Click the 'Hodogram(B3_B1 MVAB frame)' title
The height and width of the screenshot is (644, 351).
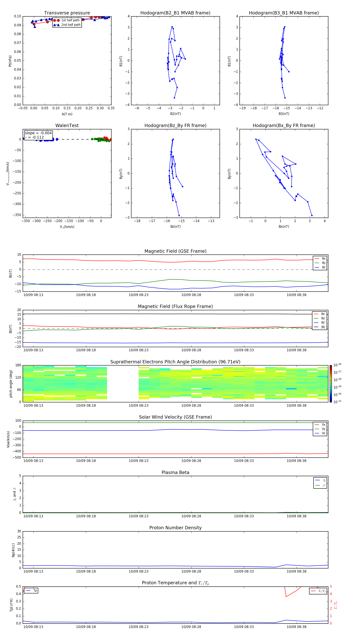284,13
